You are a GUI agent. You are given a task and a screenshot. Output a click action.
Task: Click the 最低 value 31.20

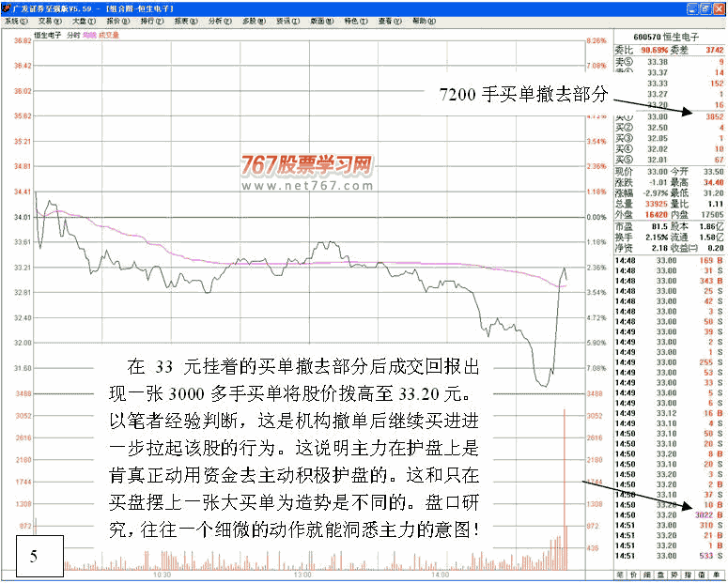pos(714,193)
